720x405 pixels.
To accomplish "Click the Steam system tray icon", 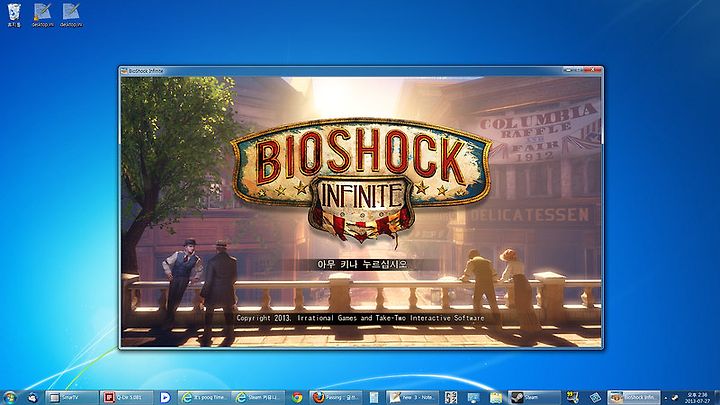I will click(675, 398).
